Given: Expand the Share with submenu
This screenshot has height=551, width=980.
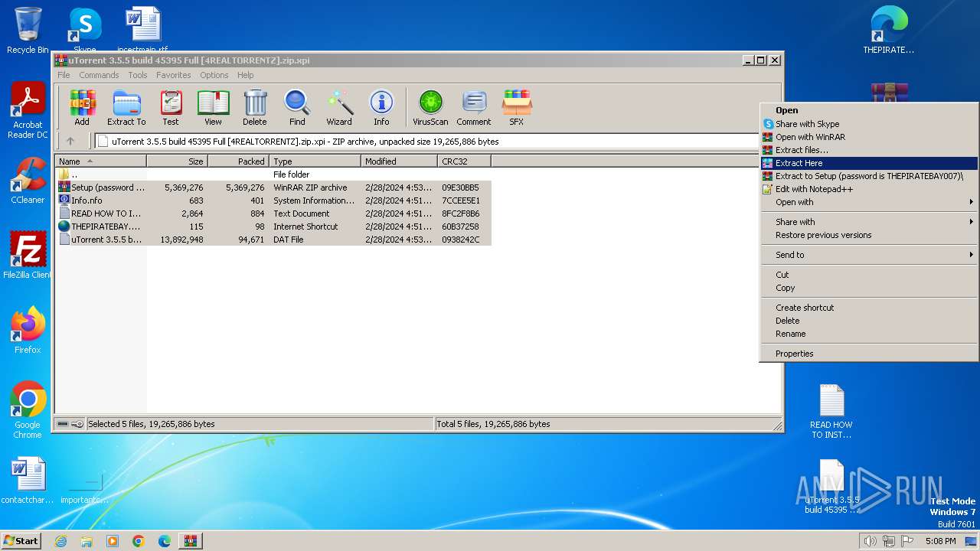Looking at the screenshot, I should point(869,222).
